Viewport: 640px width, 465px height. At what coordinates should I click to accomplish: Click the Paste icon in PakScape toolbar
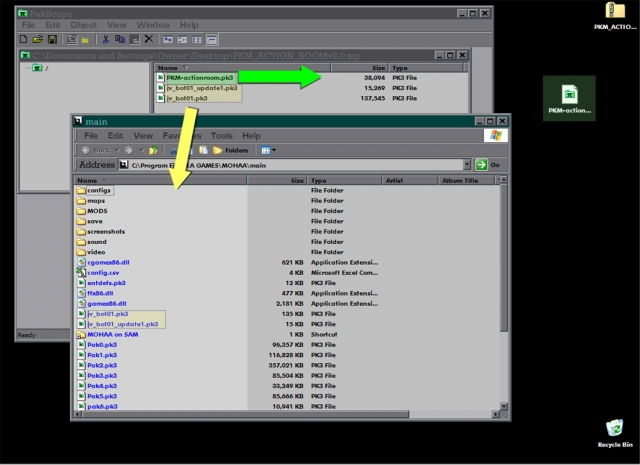click(134, 39)
